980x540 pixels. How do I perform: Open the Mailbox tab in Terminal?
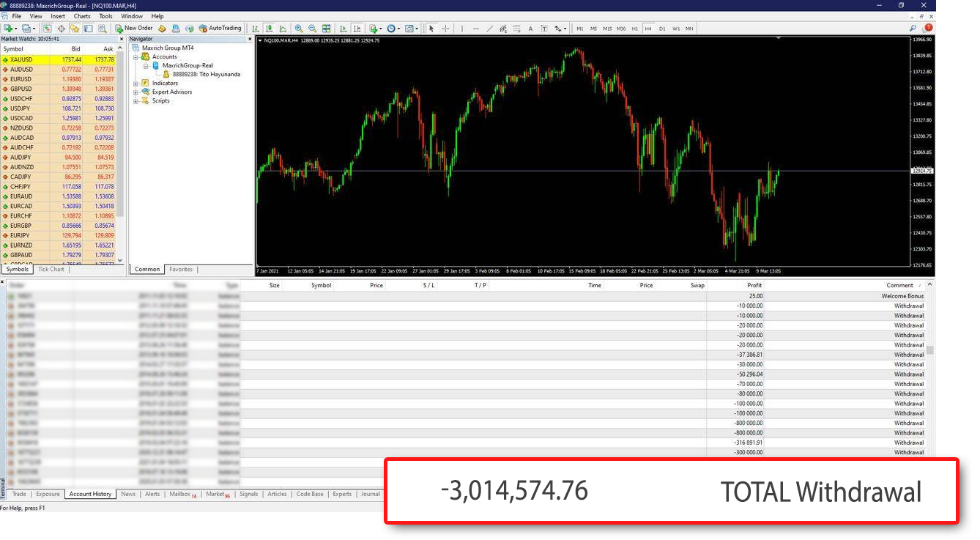pyautogui.click(x=182, y=494)
